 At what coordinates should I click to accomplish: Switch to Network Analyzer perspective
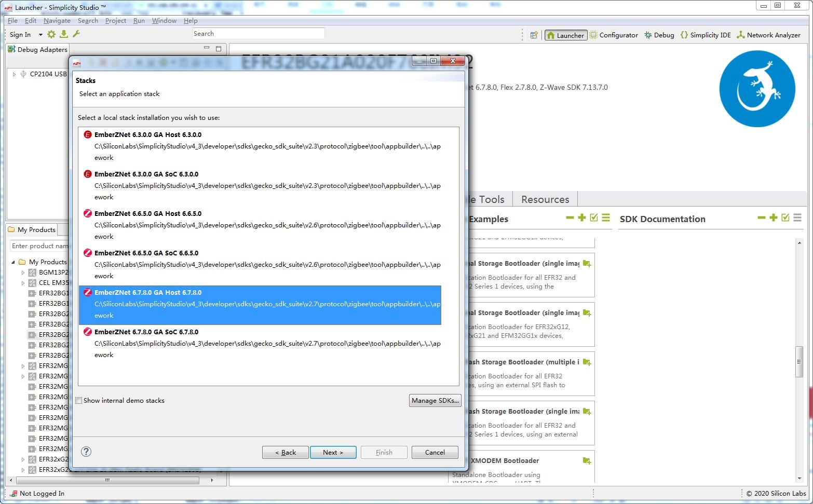click(x=768, y=35)
